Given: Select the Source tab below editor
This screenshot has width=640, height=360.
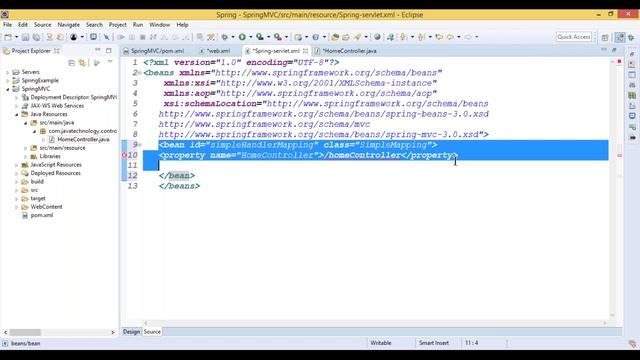Looking at the screenshot, I should 152,332.
